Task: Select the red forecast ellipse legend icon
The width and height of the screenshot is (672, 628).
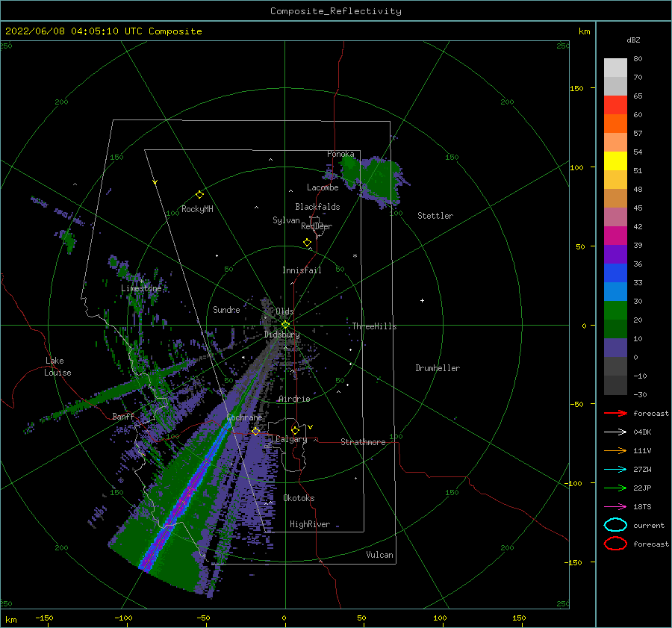Action: click(615, 544)
